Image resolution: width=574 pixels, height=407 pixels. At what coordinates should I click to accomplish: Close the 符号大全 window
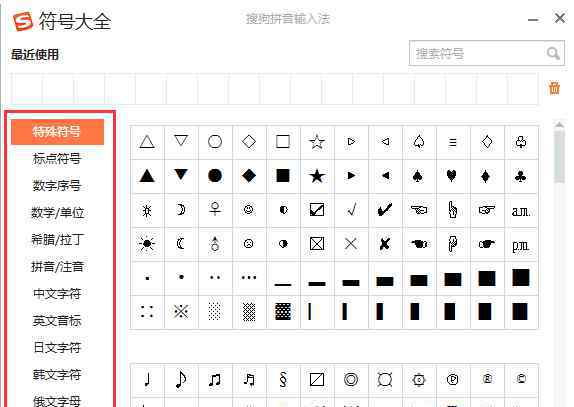coord(560,18)
